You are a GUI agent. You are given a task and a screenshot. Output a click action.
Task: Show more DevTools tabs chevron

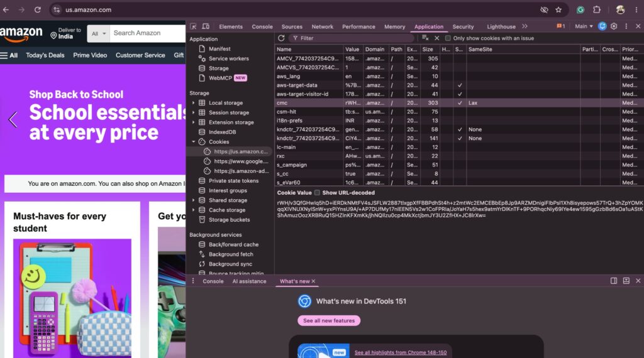(x=525, y=26)
